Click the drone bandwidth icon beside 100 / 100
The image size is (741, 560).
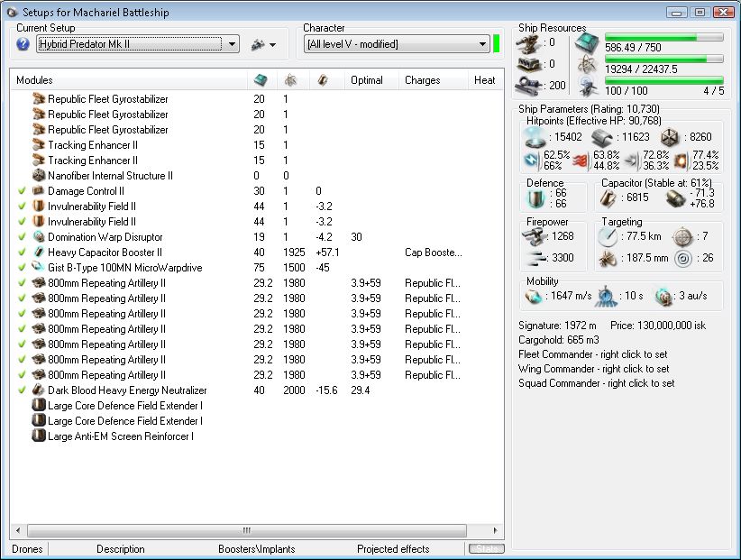click(588, 86)
